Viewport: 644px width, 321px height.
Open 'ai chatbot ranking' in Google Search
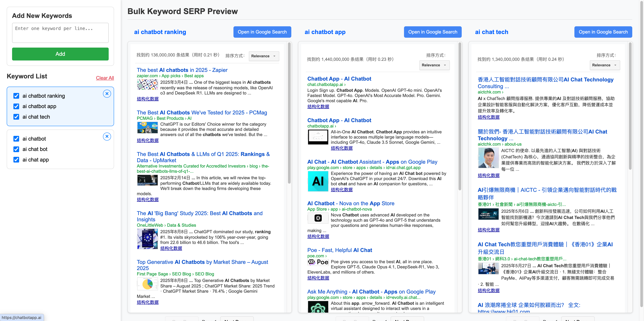click(262, 32)
